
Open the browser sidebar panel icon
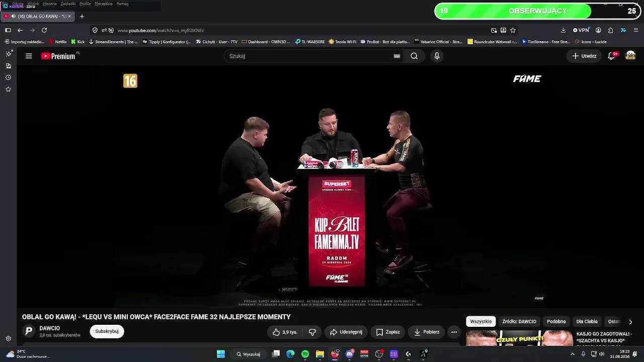(x=8, y=30)
